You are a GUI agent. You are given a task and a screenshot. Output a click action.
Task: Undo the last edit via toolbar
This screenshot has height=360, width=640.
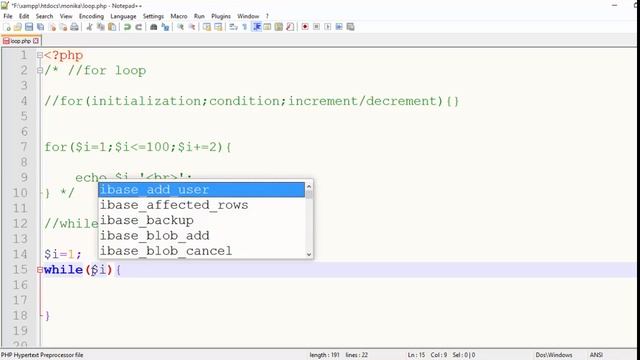coord(127,27)
